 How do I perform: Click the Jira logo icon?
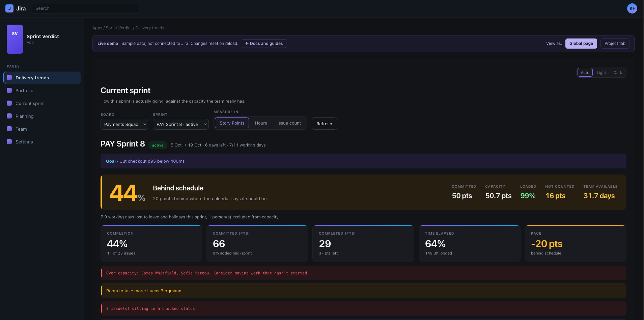pyautogui.click(x=9, y=8)
